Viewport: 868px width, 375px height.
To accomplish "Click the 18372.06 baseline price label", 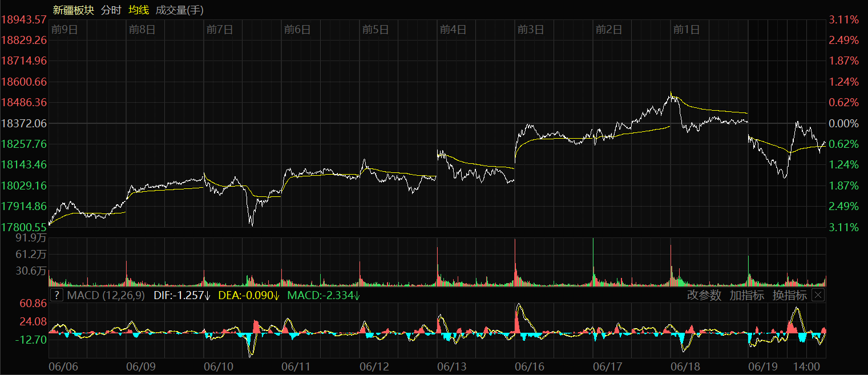I will point(24,123).
